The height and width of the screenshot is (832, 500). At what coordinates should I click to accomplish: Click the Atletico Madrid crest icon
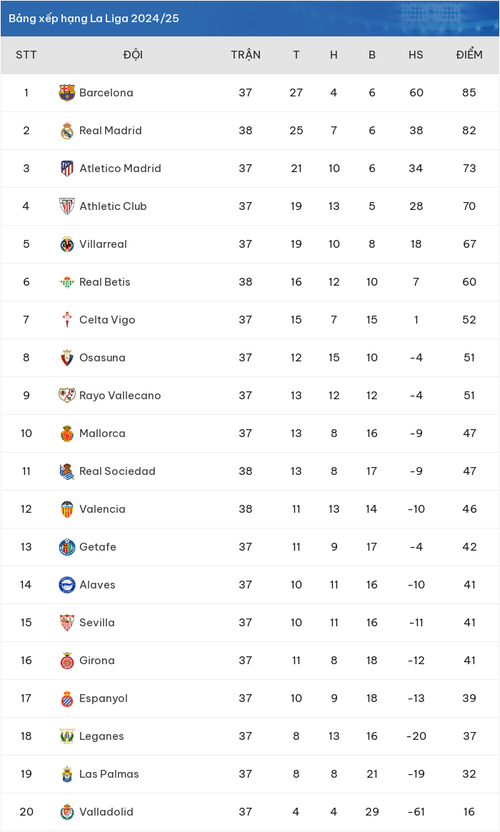click(67, 168)
